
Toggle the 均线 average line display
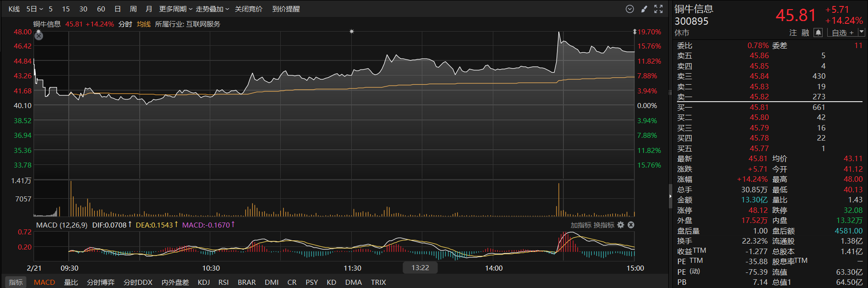(143, 24)
